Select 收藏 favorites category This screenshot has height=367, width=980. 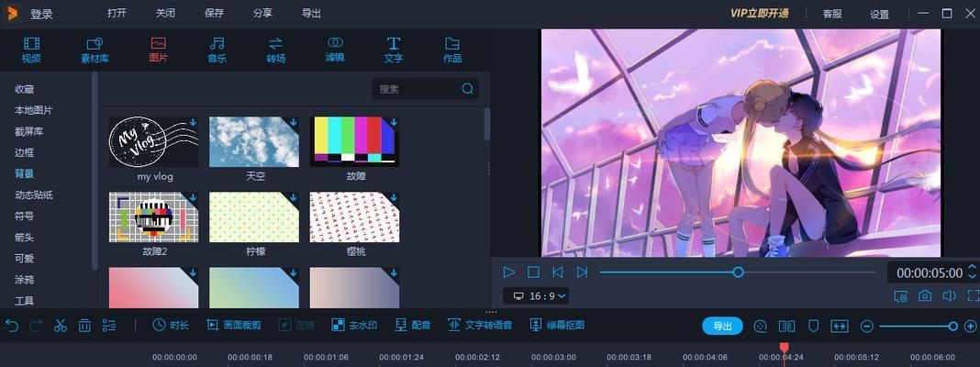[x=25, y=89]
